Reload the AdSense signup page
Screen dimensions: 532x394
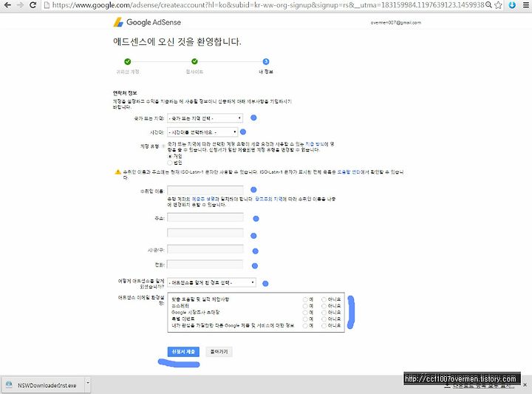(33, 5)
